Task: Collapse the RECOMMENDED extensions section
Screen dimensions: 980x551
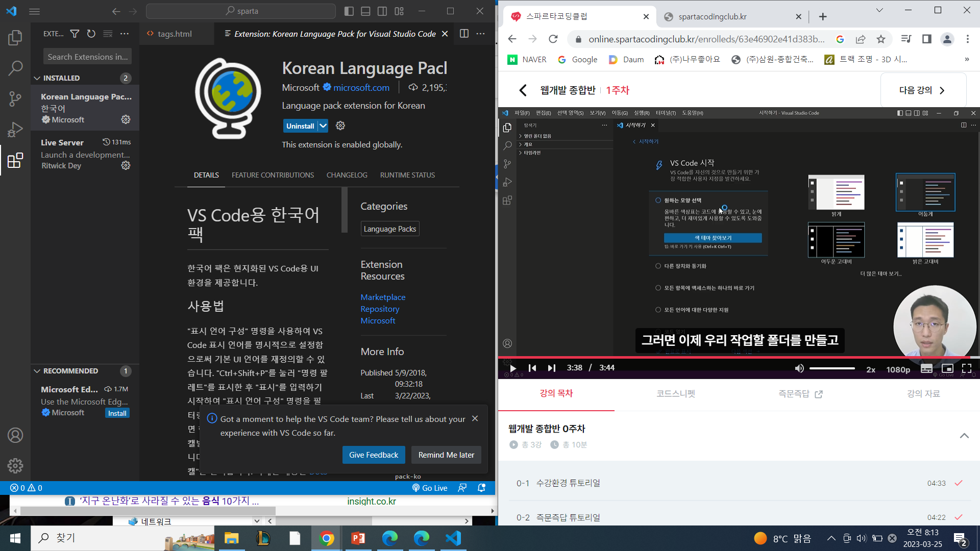Action: click(x=37, y=371)
